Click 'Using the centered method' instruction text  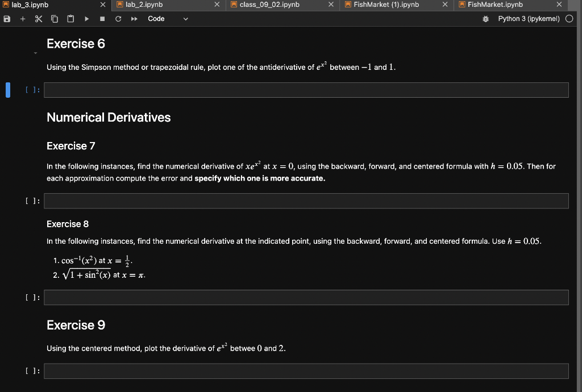pyautogui.click(x=166, y=348)
